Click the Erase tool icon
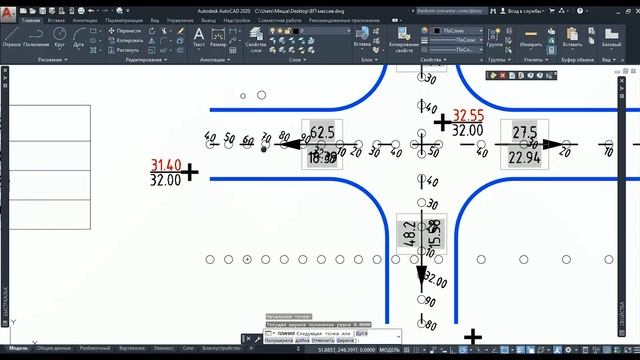The width and height of the screenshot is (640, 360). 180,31
